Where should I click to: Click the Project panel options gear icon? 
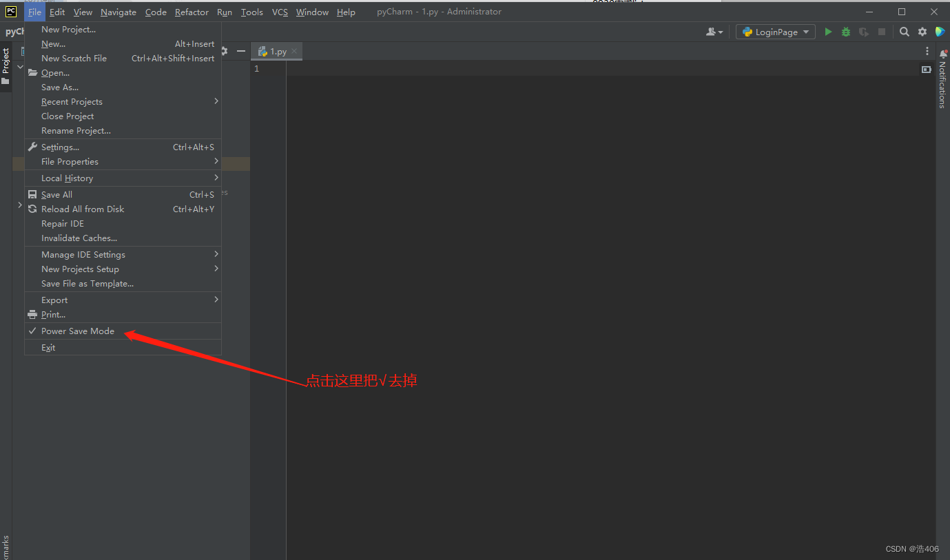pyautogui.click(x=223, y=51)
